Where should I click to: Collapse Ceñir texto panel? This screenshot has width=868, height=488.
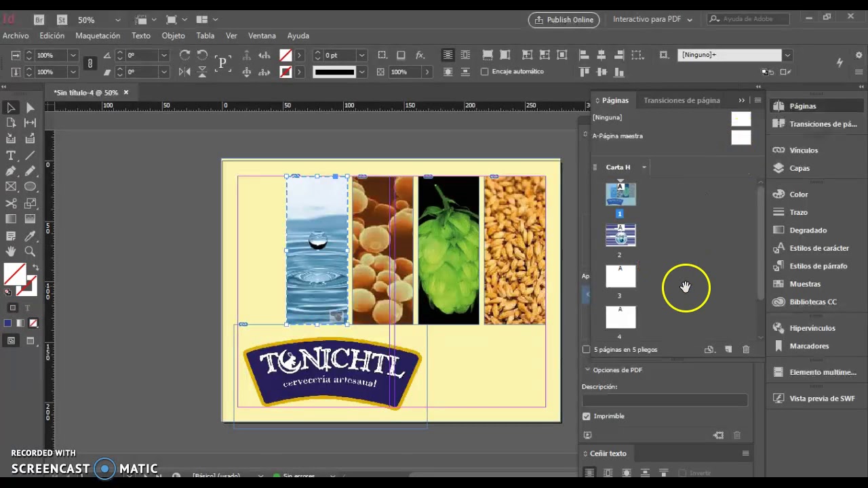(585, 453)
